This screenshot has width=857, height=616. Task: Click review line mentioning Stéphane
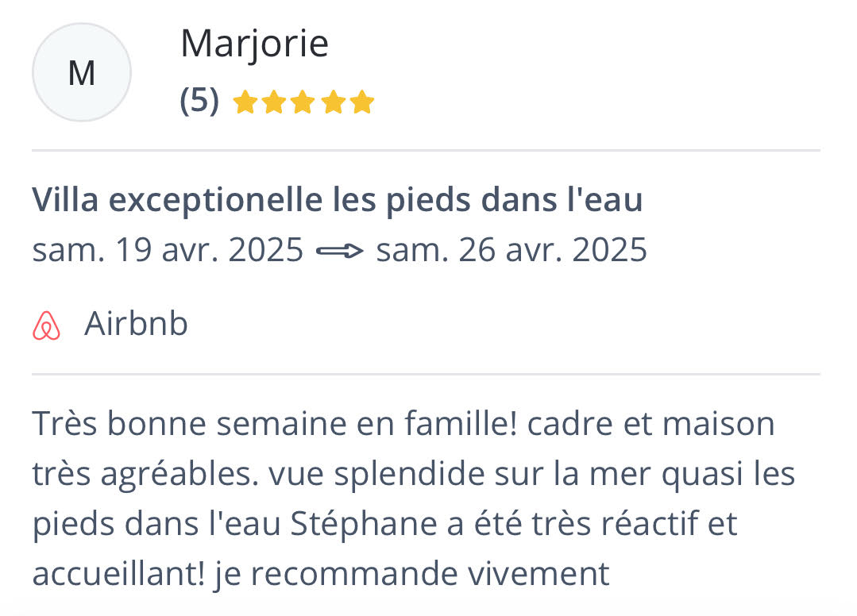(x=384, y=524)
